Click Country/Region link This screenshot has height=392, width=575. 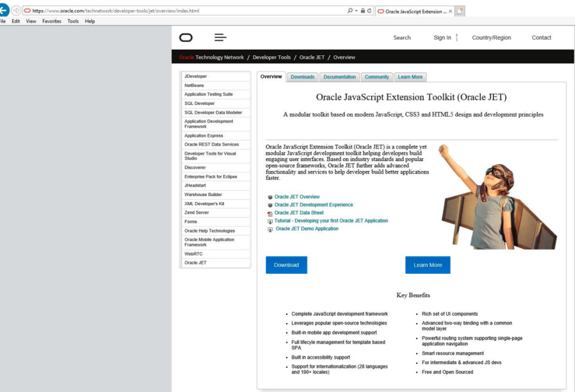(x=491, y=38)
